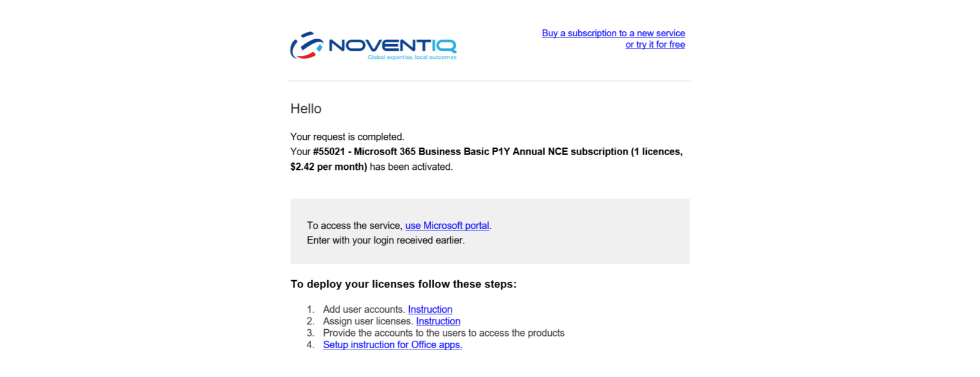Click 'Your request is completed.' text
980x377 pixels.
tap(347, 137)
